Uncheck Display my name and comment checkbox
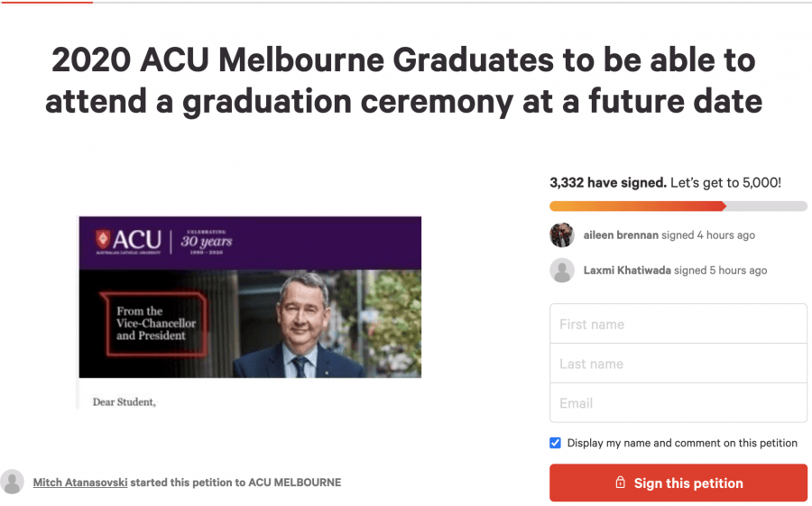 555,443
